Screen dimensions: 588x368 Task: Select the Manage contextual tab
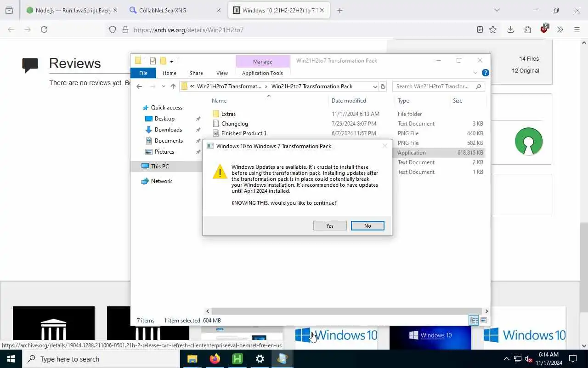tap(263, 62)
